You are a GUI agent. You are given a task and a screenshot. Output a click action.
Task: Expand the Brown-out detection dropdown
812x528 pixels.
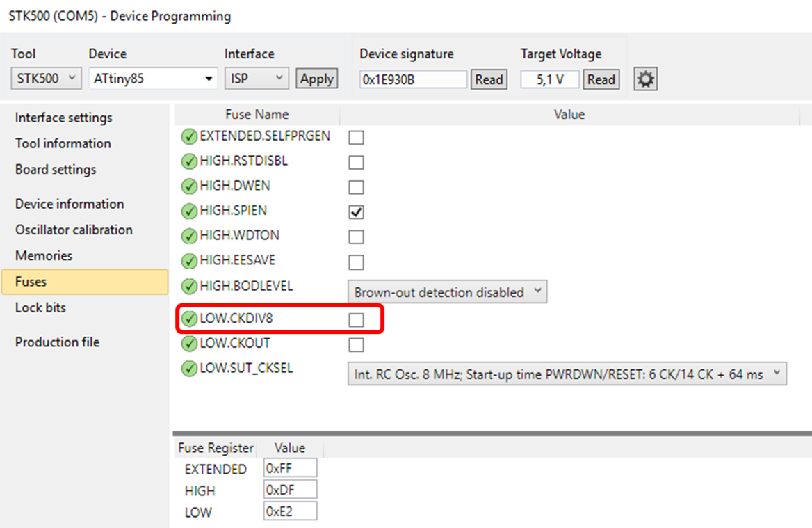coord(448,291)
